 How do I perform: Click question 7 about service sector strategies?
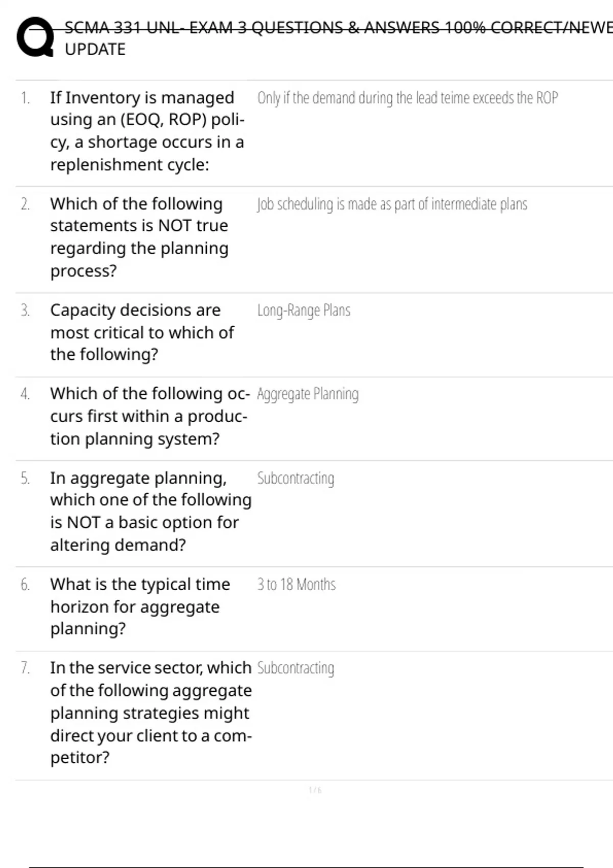pos(151,712)
